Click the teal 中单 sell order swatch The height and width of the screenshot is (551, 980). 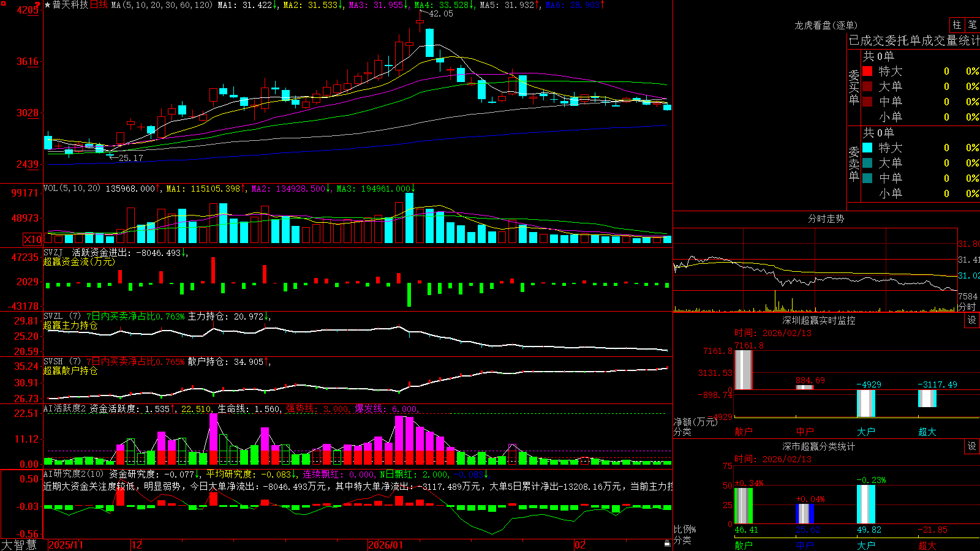tap(867, 178)
